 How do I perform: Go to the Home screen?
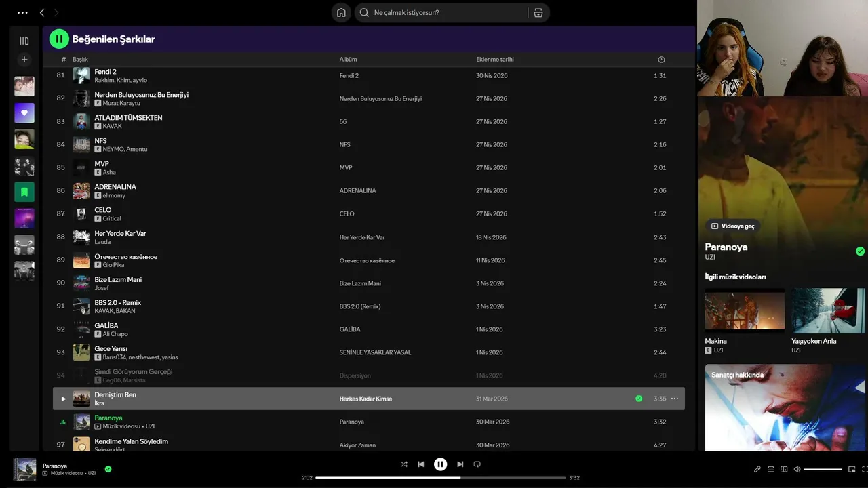point(341,12)
